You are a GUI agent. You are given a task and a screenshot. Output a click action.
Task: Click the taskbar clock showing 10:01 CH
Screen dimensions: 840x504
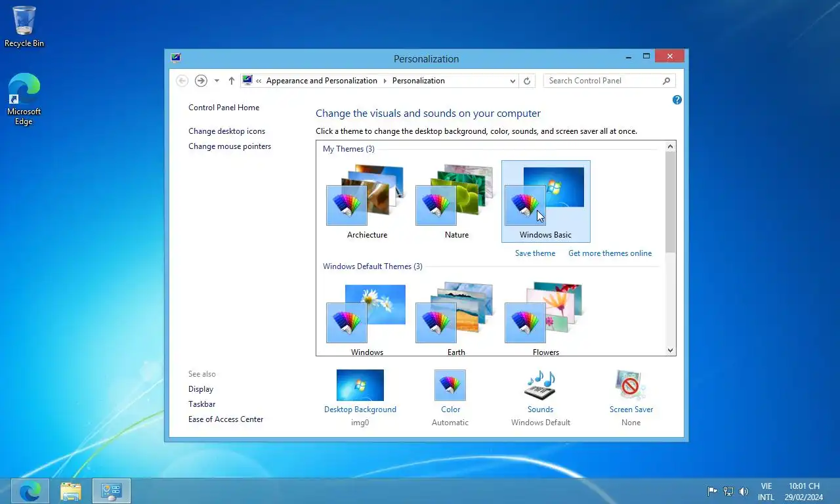tap(804, 492)
